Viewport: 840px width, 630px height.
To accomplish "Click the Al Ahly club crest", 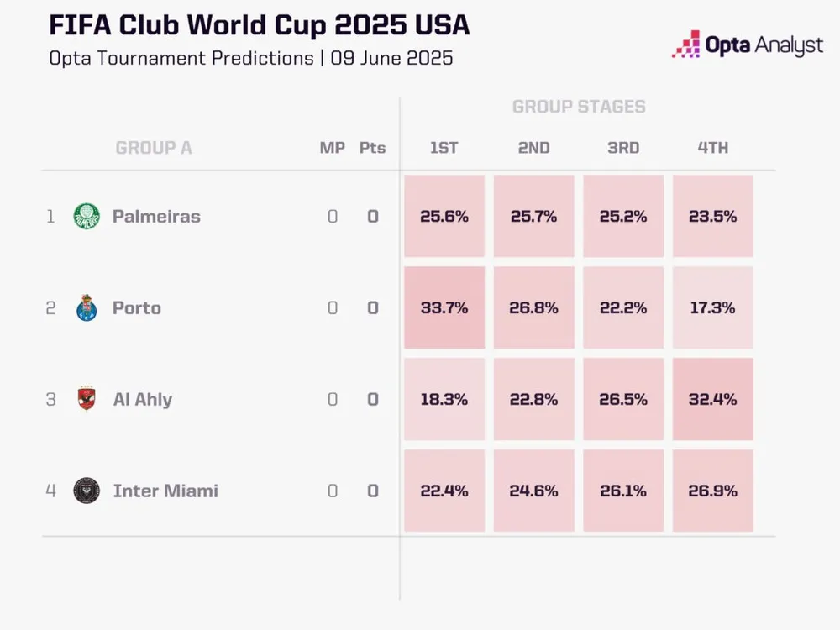I will (x=86, y=399).
